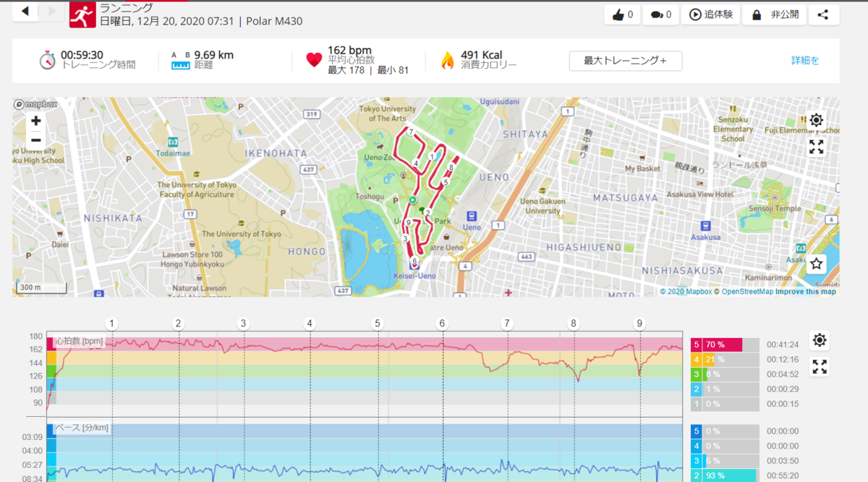Zoom out the map with minus
868x482 pixels.
coord(35,140)
